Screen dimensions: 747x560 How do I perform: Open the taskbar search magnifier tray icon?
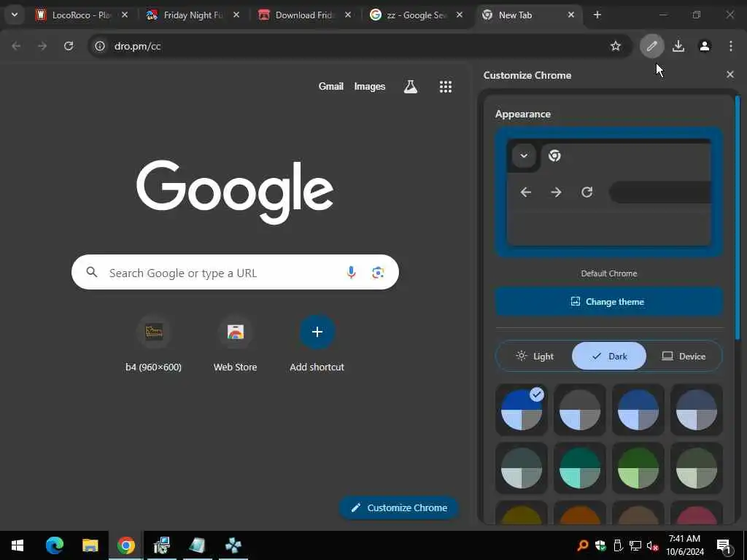582,545
